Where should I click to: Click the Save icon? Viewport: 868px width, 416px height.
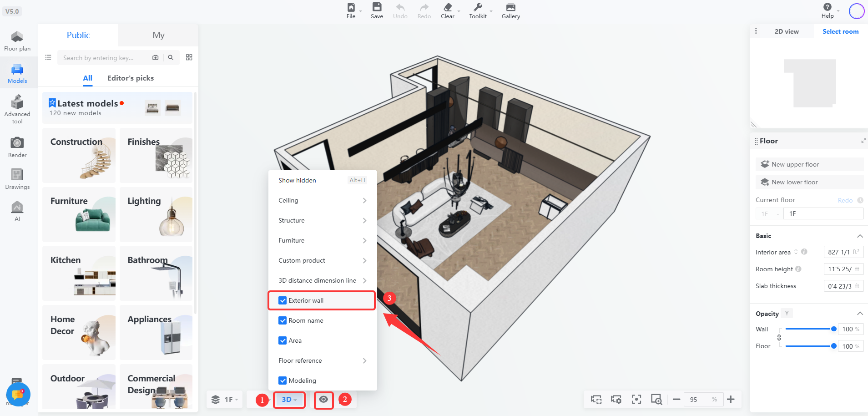pyautogui.click(x=377, y=7)
